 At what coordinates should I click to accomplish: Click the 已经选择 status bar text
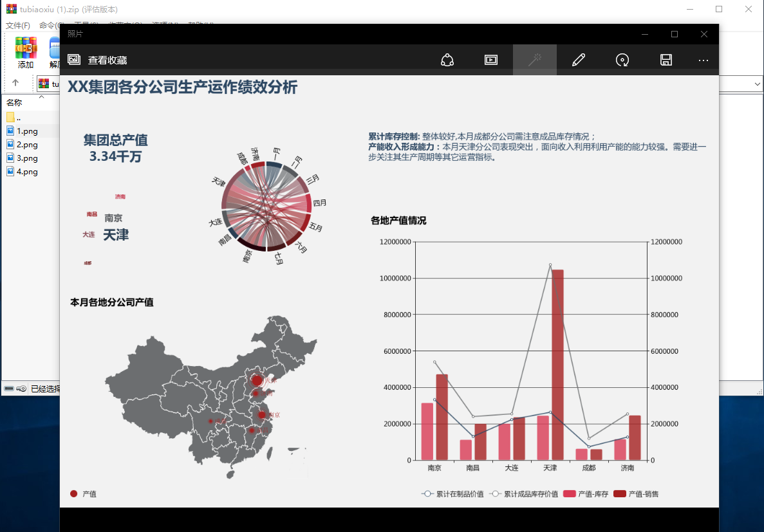45,389
